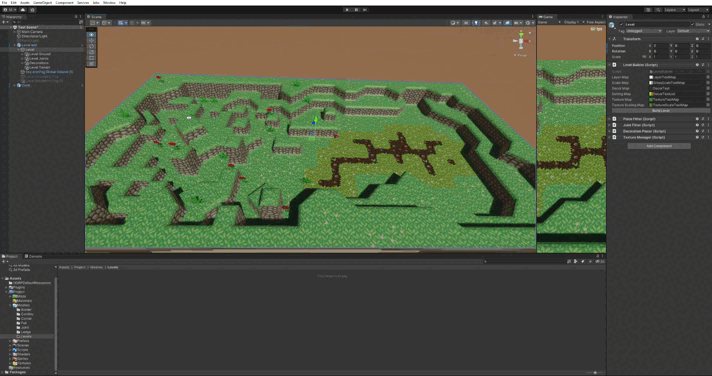The image size is (712, 376).
Task: Expand the Texture Manager (Script) component
Action: point(610,137)
